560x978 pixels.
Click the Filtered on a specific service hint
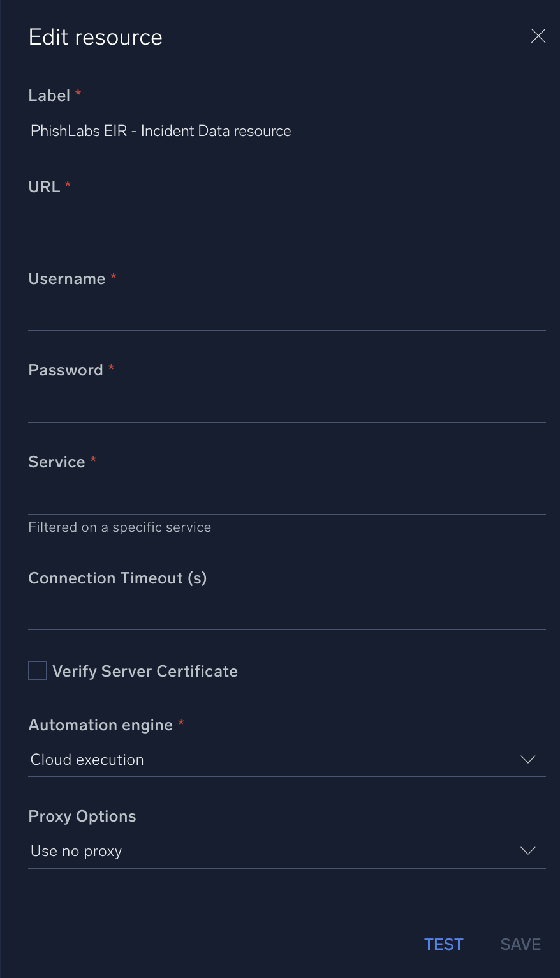tap(119, 527)
